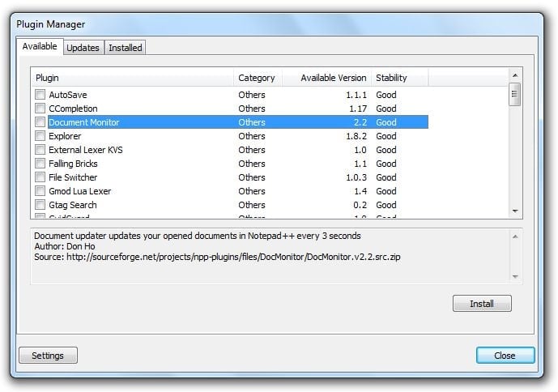The height and width of the screenshot is (392, 558).
Task: Tick the External Lexer KVS checkbox
Action: tap(40, 149)
